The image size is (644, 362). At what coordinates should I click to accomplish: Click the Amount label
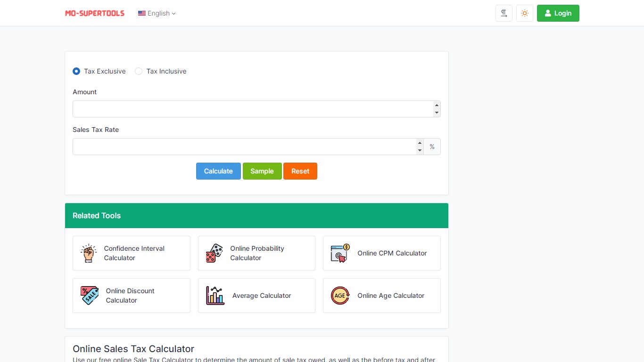(x=85, y=92)
